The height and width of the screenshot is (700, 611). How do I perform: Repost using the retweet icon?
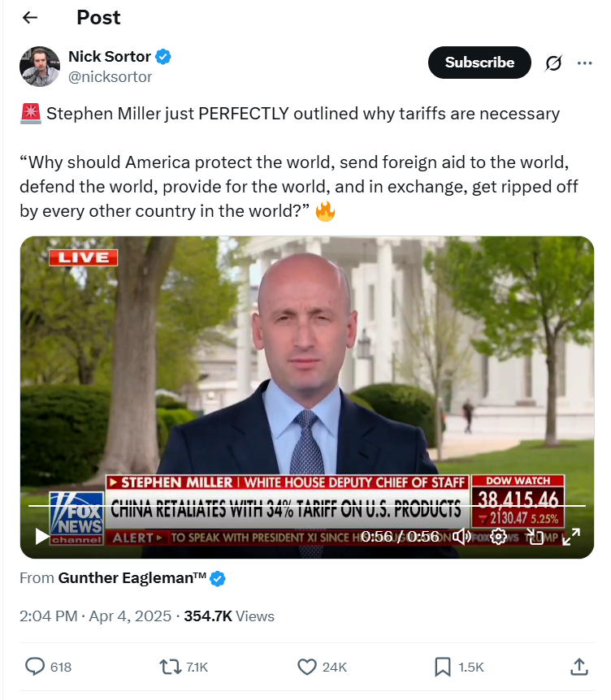pyautogui.click(x=170, y=667)
